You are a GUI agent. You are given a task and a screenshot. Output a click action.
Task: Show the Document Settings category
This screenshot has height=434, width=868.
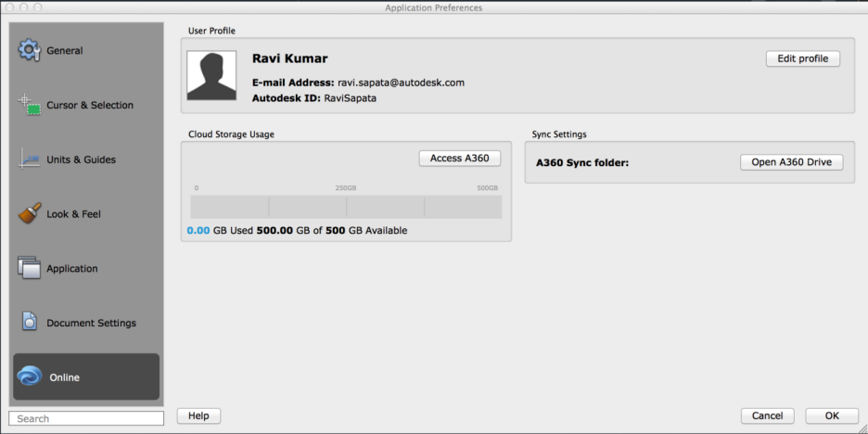86,323
